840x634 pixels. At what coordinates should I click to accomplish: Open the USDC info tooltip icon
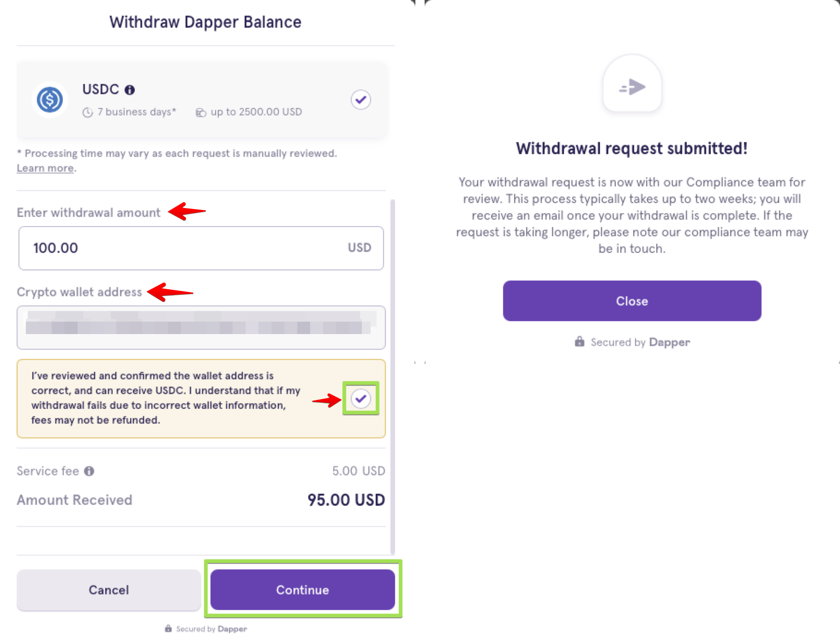tap(130, 90)
